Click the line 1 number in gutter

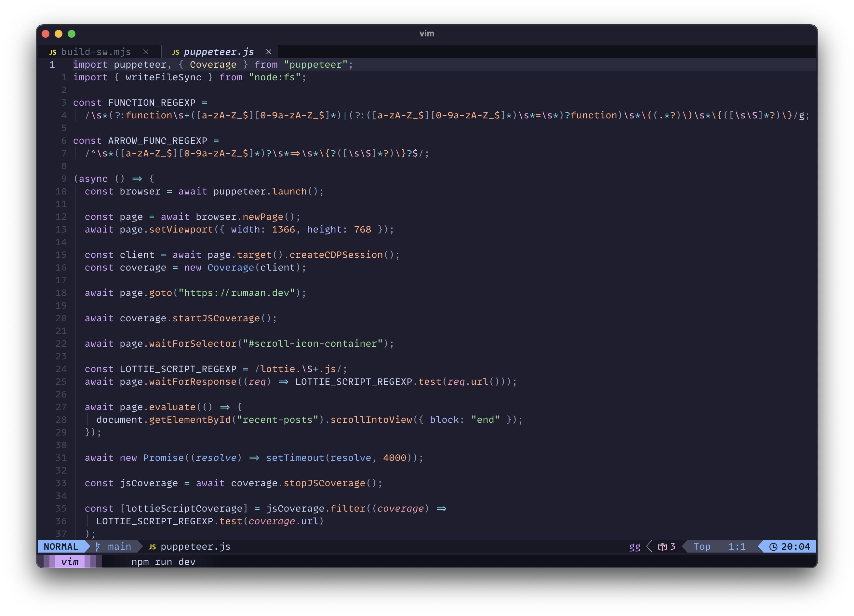pyautogui.click(x=52, y=65)
